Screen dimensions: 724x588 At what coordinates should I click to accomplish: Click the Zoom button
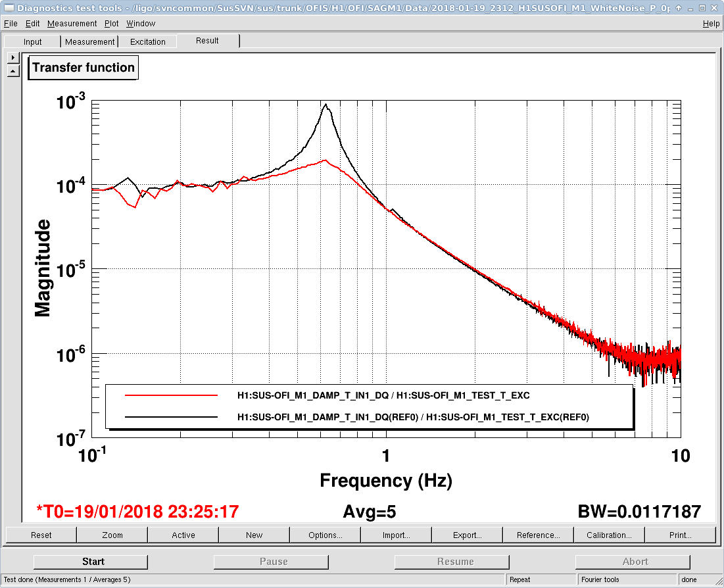click(x=112, y=535)
